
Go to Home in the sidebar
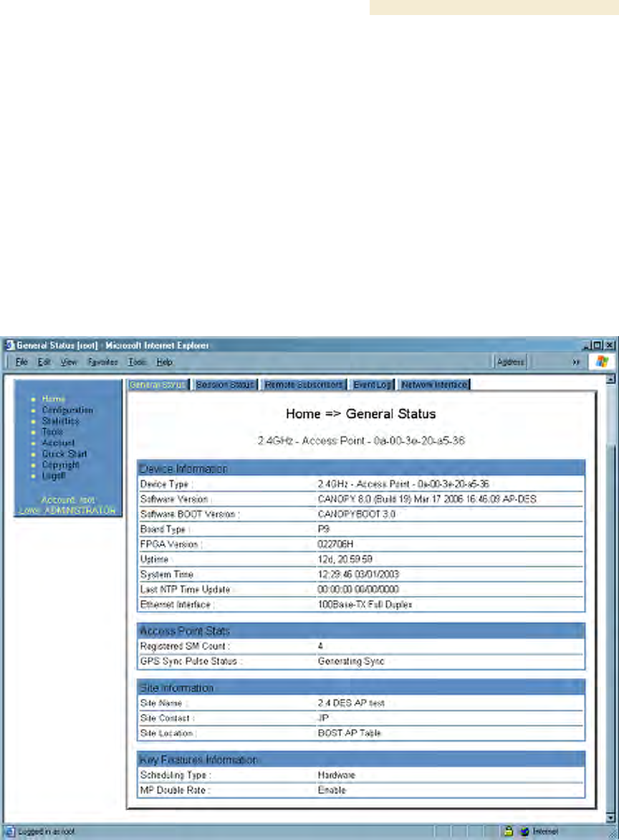coord(53,399)
